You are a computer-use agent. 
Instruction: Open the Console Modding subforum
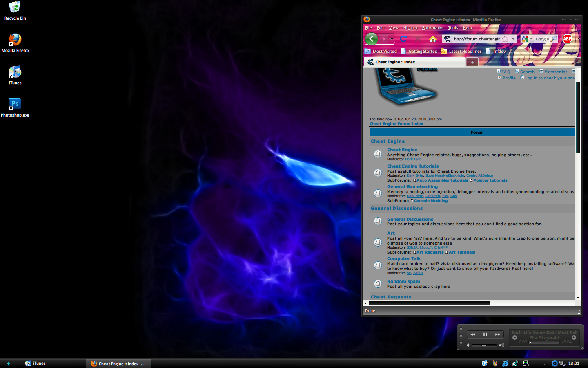tap(431, 201)
